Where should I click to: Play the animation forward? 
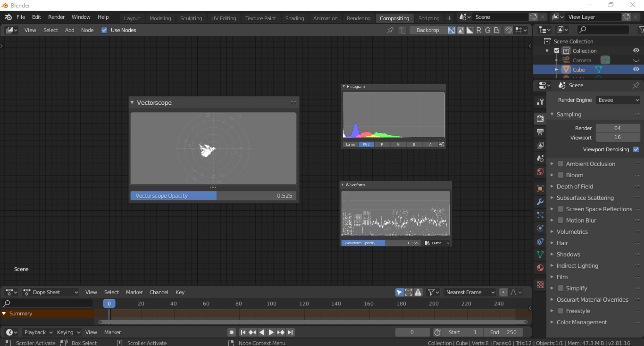pos(271,332)
